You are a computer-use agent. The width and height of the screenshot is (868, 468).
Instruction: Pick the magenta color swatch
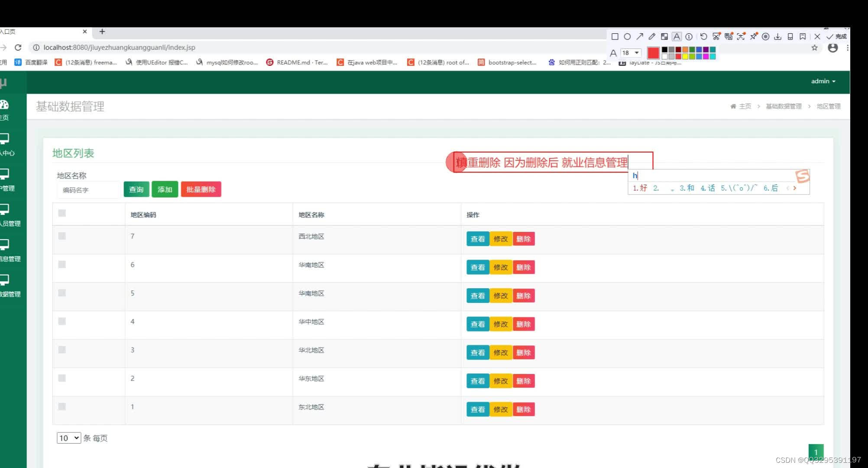pos(706,56)
